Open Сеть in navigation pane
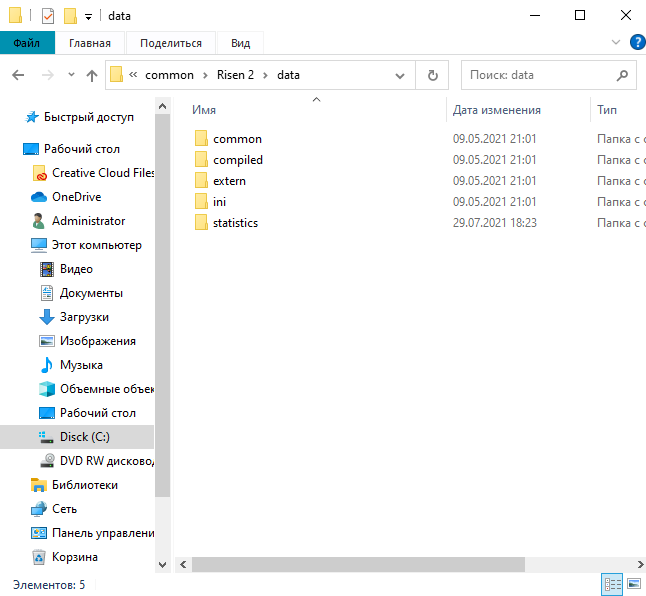Screen dimensions: 646x596 54,509
